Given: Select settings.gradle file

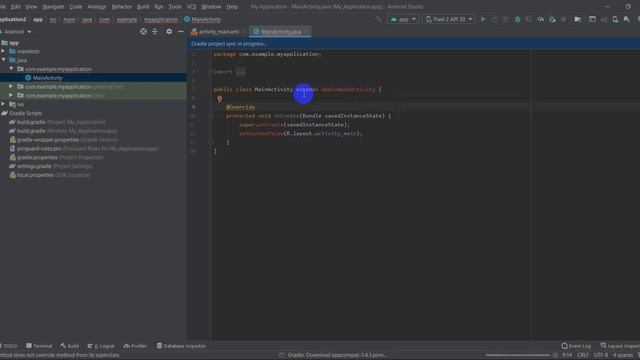Looking at the screenshot, I should 55,166.
